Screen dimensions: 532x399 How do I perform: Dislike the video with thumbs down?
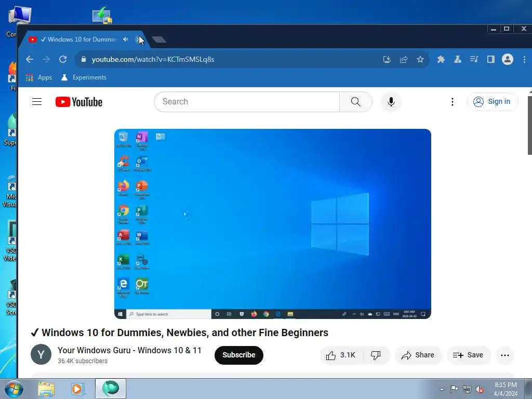coord(376,355)
